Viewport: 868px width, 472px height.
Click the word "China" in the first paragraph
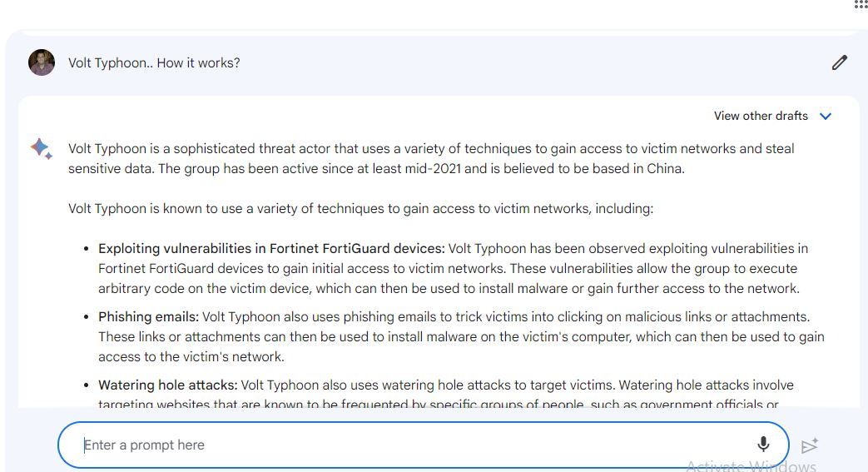pyautogui.click(x=663, y=169)
